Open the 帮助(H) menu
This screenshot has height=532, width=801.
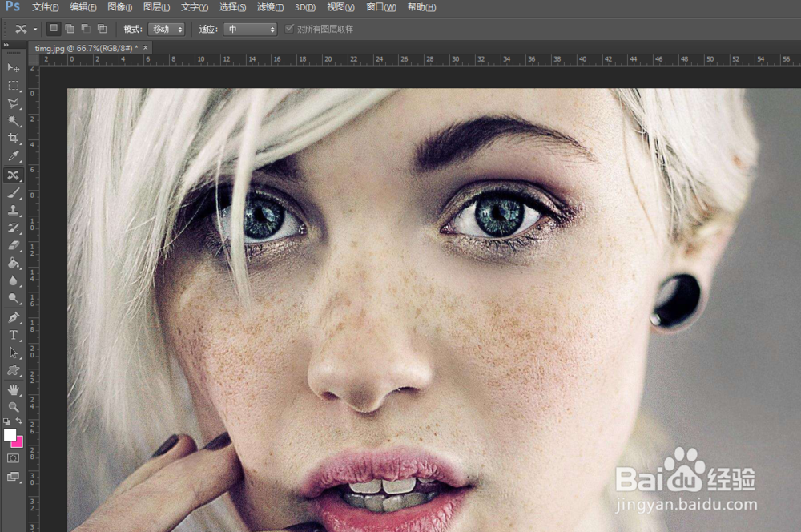pos(421,7)
